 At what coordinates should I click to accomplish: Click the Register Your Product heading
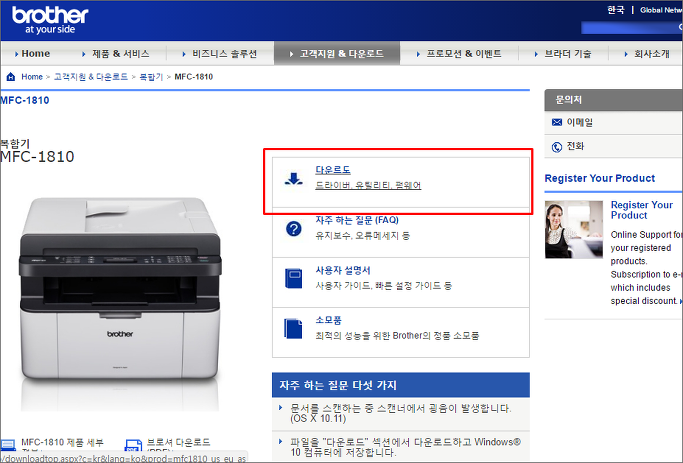click(x=599, y=179)
